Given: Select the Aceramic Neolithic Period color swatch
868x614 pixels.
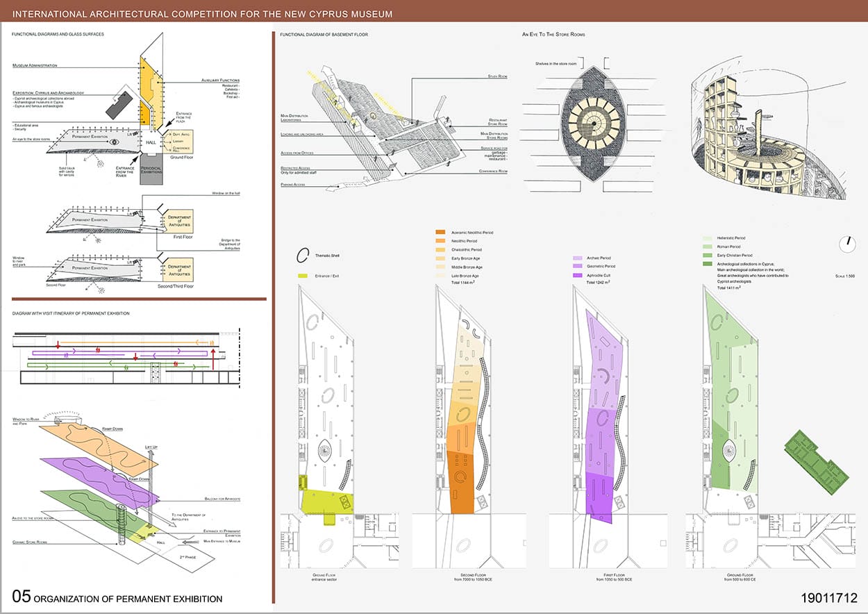Looking at the screenshot, I should tap(440, 233).
